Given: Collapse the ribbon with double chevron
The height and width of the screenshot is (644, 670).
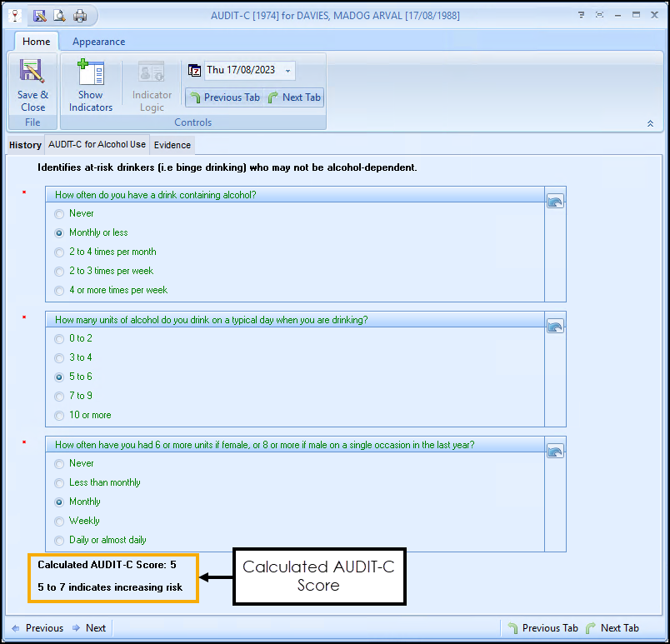Looking at the screenshot, I should coord(650,123).
